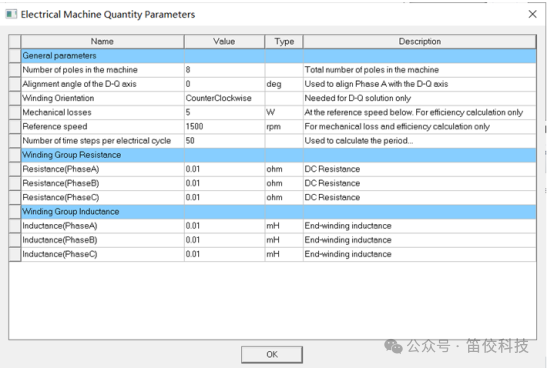Click the 'rpm' unit of reference speed

(x=274, y=127)
